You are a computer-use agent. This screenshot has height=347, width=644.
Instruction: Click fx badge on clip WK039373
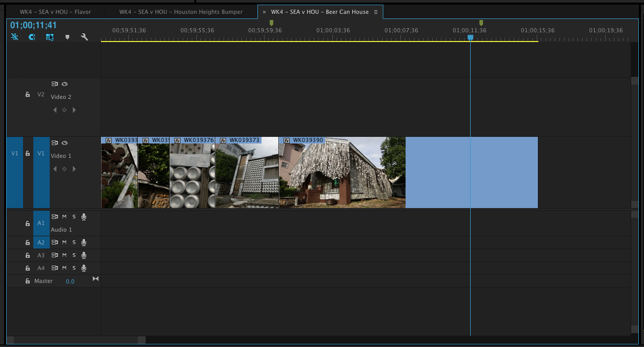tap(223, 140)
